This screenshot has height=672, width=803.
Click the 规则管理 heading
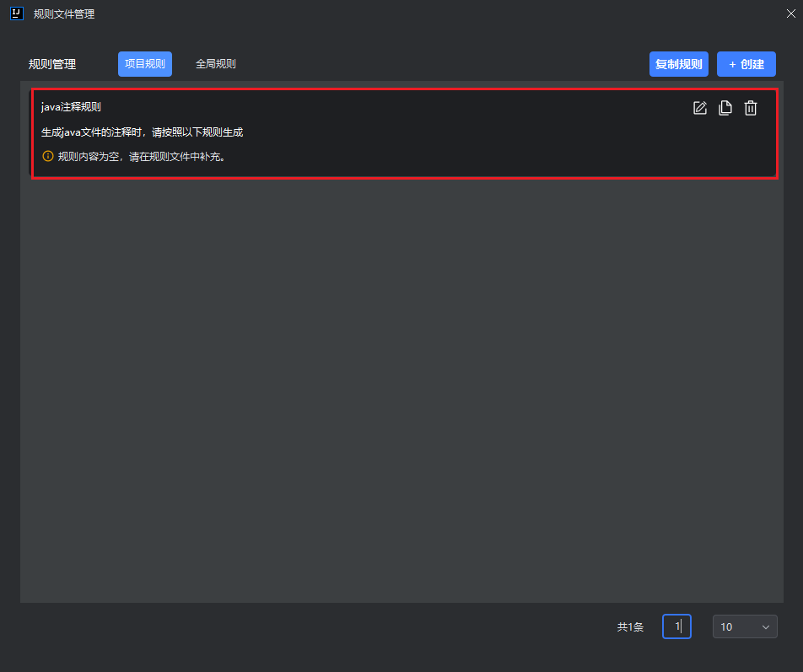[52, 64]
